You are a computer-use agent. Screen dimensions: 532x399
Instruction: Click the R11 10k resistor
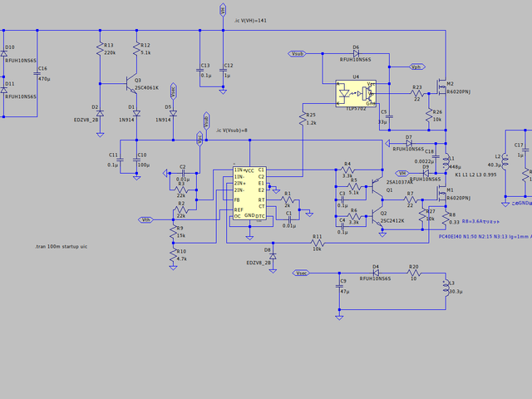coord(317,242)
